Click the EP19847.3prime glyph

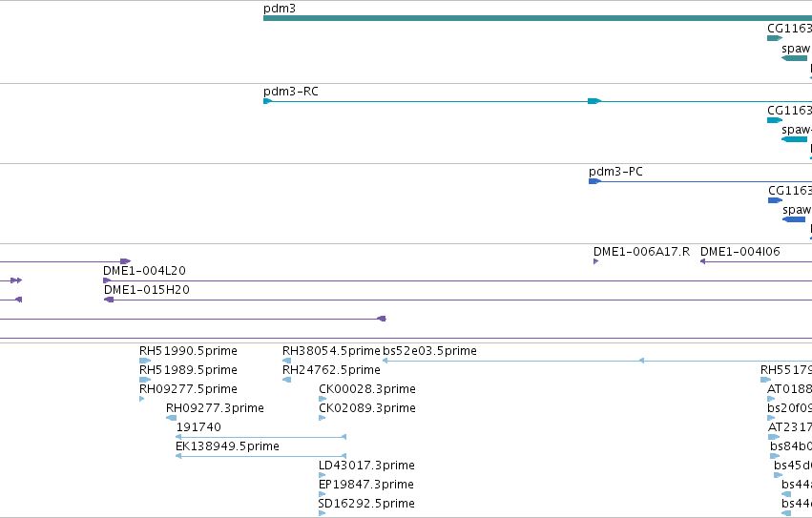[x=323, y=494]
